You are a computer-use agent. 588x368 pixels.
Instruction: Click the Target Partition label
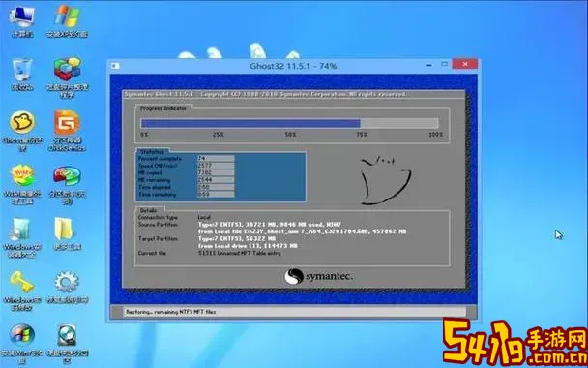(158, 239)
